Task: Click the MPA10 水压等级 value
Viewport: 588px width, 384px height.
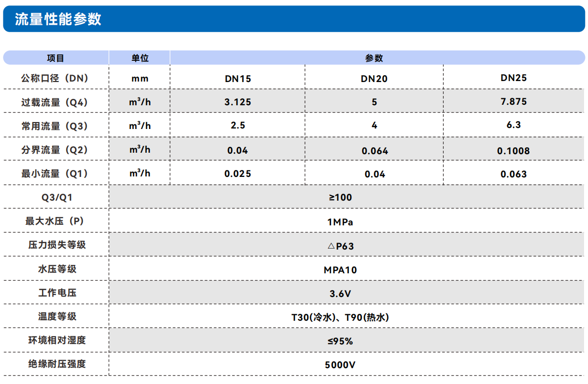Action: tap(340, 270)
